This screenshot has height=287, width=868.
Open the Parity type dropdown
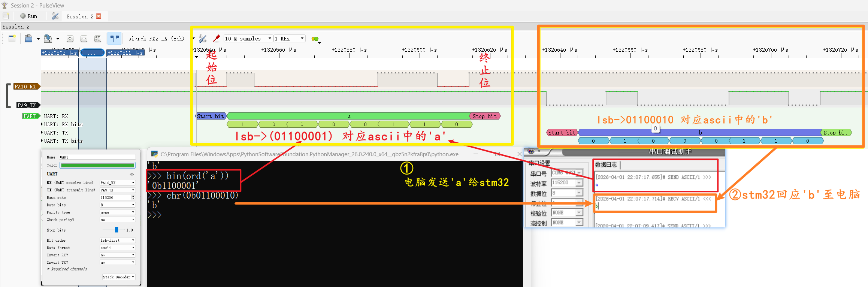[117, 212]
